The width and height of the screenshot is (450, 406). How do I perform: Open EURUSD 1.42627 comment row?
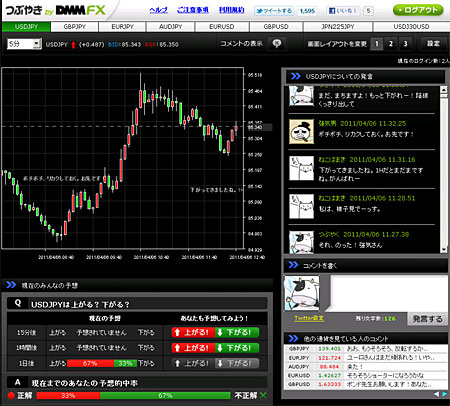click(365, 375)
